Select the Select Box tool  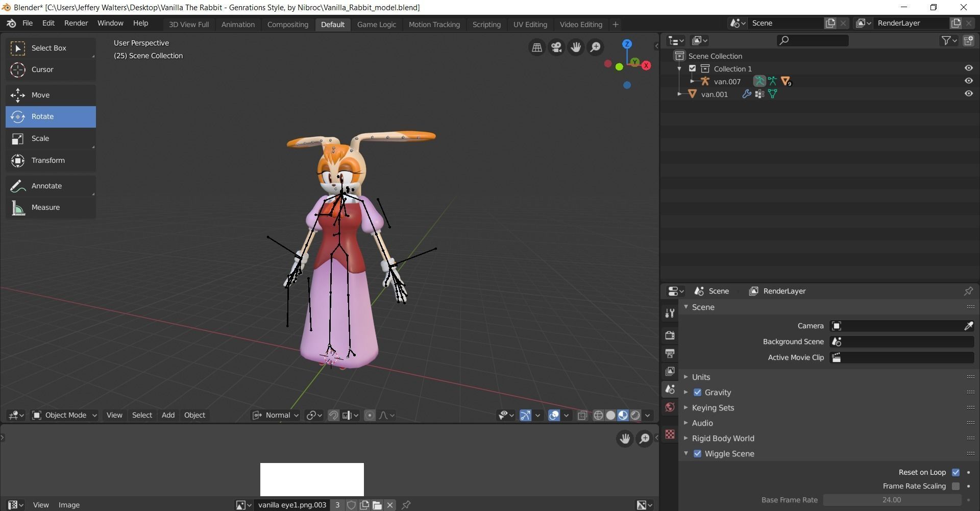click(x=51, y=48)
